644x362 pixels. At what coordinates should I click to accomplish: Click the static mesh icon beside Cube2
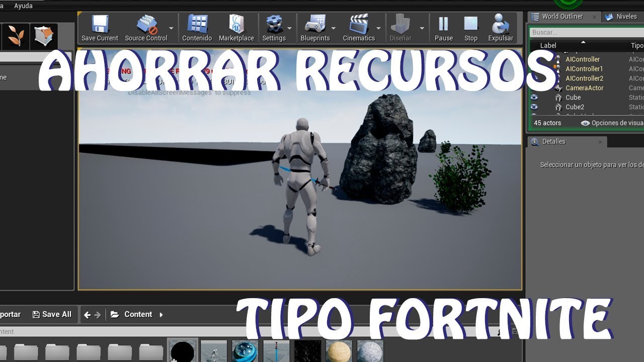(558, 107)
